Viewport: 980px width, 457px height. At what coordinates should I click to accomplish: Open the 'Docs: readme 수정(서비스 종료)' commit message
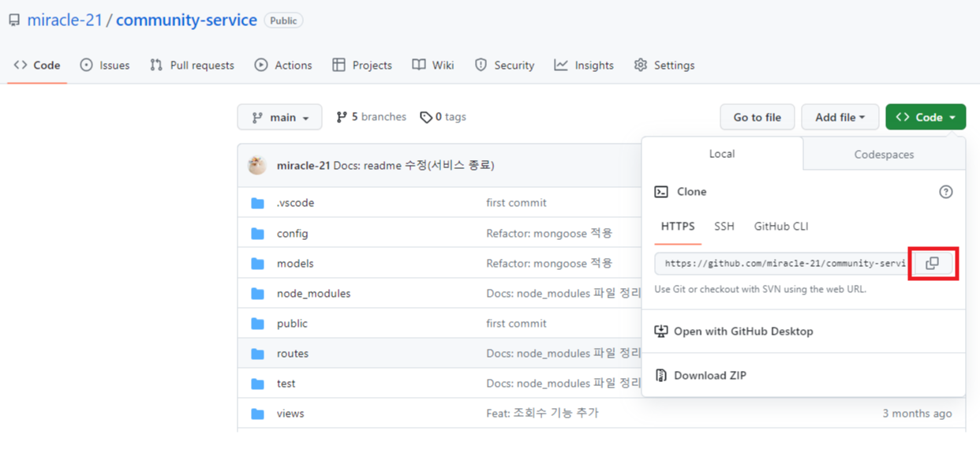pyautogui.click(x=413, y=165)
